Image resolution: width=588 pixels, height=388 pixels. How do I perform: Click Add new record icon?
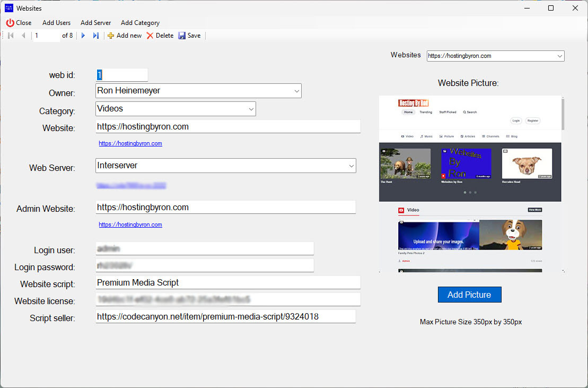pos(111,36)
